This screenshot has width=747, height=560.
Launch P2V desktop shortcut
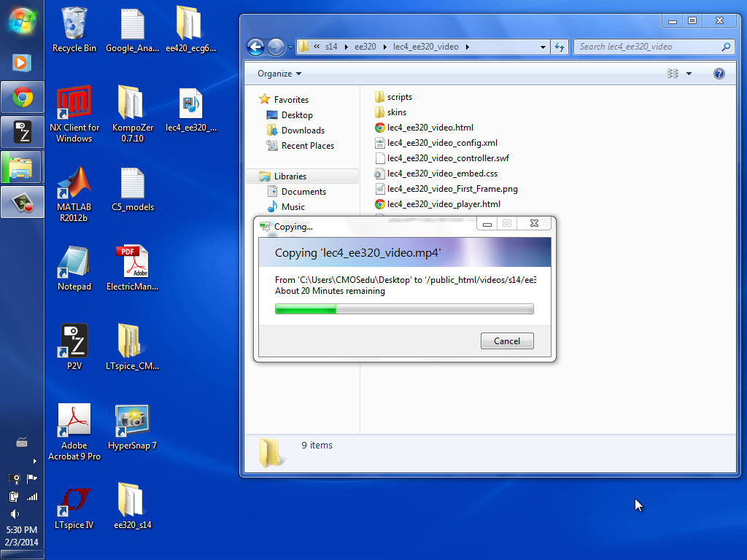tap(74, 348)
